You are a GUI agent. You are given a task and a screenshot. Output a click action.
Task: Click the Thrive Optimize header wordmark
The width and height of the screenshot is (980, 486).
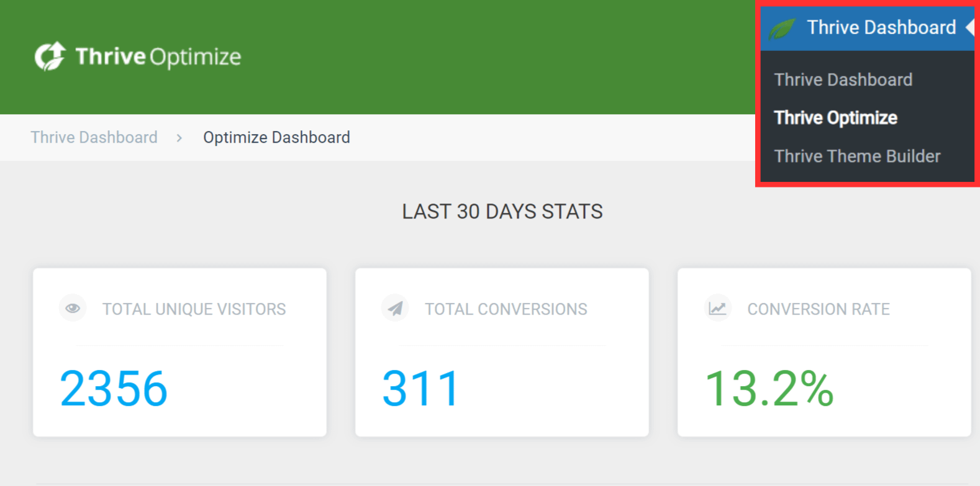tap(158, 57)
